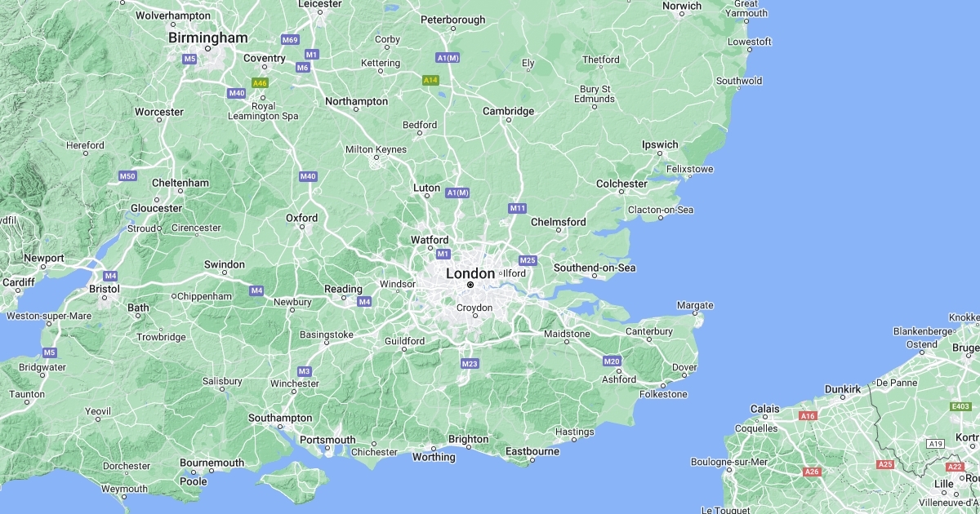Select the Dover label near the coast
980x514 pixels.
coord(684,367)
